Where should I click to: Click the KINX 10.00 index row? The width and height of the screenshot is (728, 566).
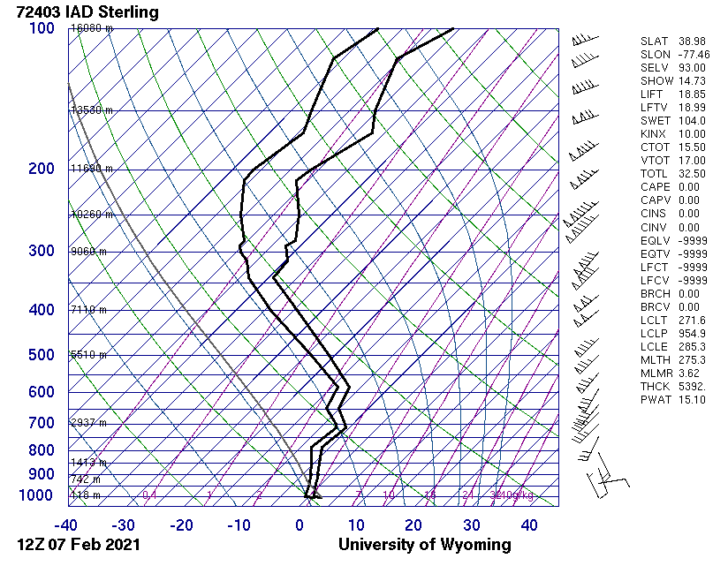click(673, 134)
